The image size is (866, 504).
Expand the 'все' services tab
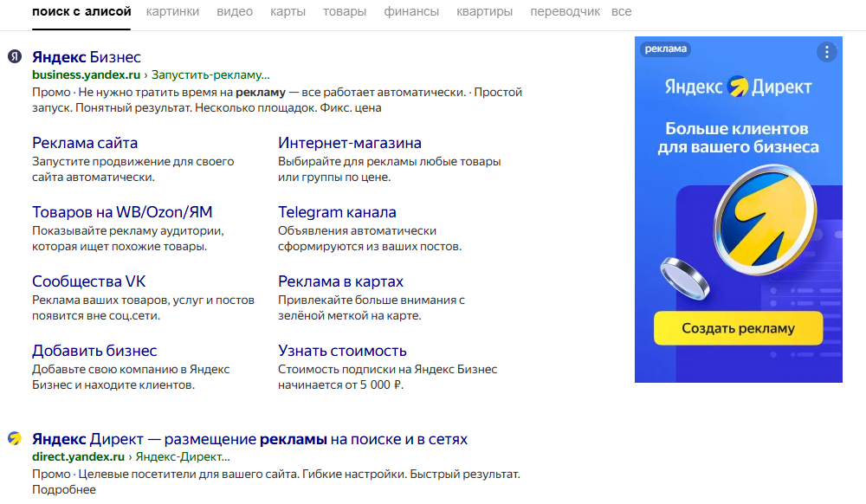point(621,11)
